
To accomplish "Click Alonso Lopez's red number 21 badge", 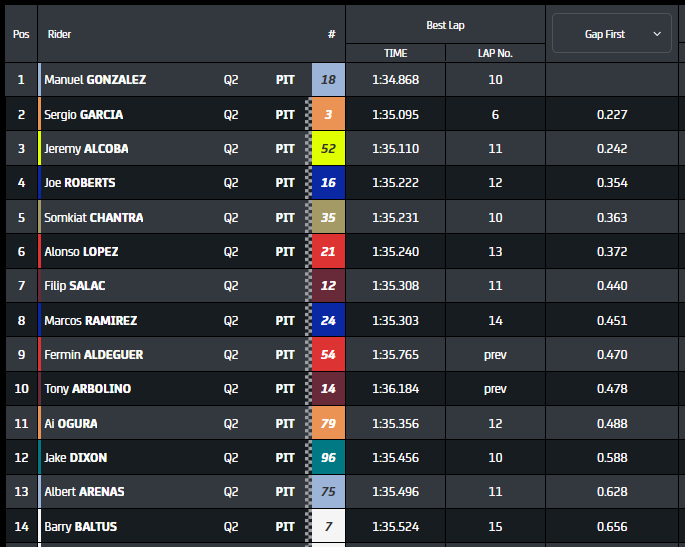I will [x=328, y=252].
